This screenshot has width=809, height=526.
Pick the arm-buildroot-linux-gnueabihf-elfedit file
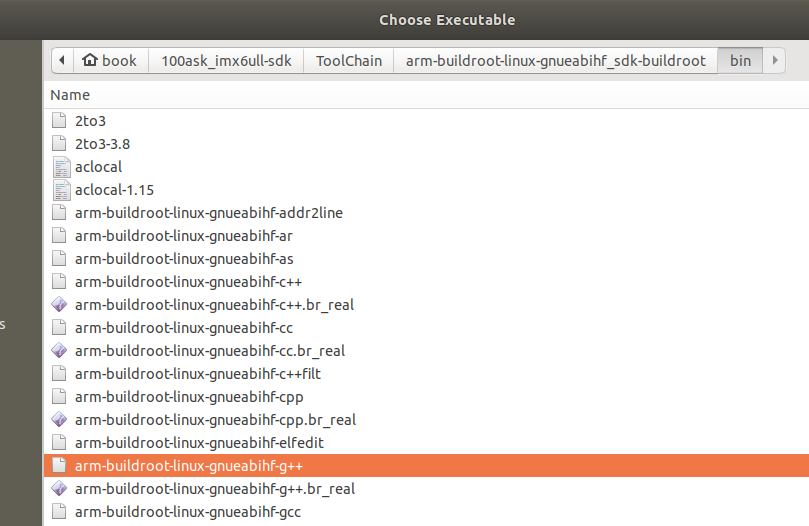pyautogui.click(x=426, y=442)
